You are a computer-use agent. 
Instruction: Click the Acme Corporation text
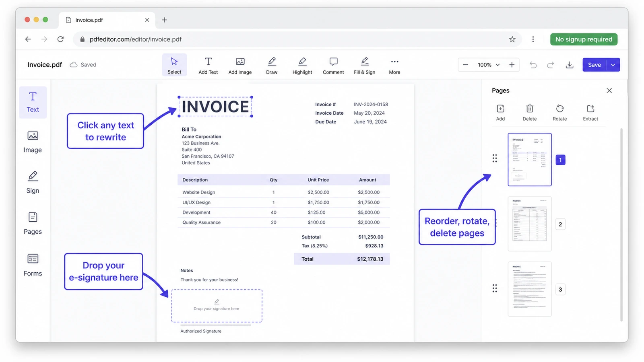point(201,137)
